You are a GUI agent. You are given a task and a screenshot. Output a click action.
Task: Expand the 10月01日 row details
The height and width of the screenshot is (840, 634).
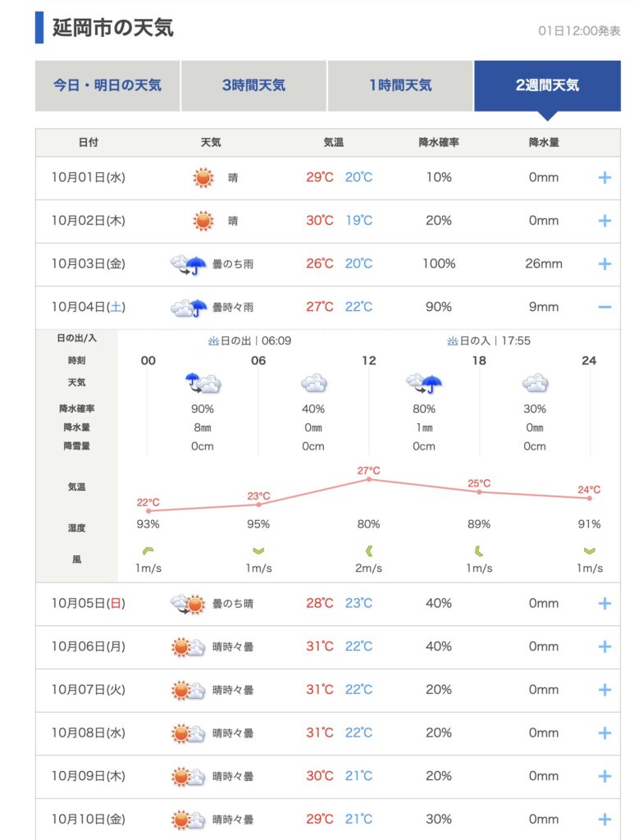click(x=604, y=177)
